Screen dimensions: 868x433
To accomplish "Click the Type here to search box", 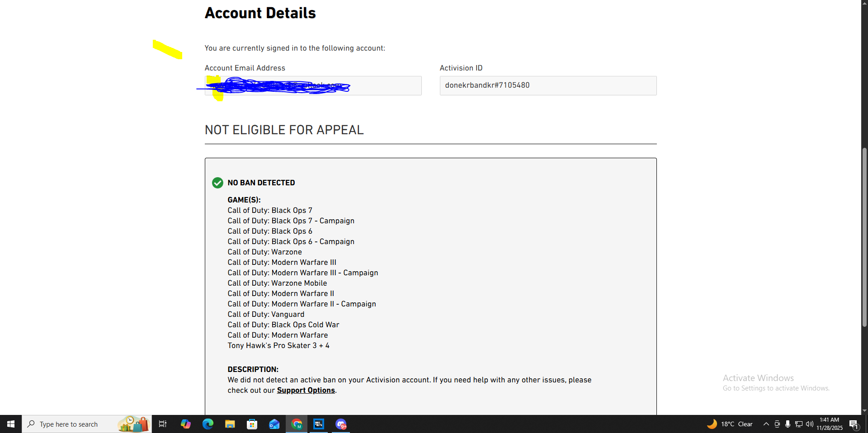I will pyautogui.click(x=87, y=424).
